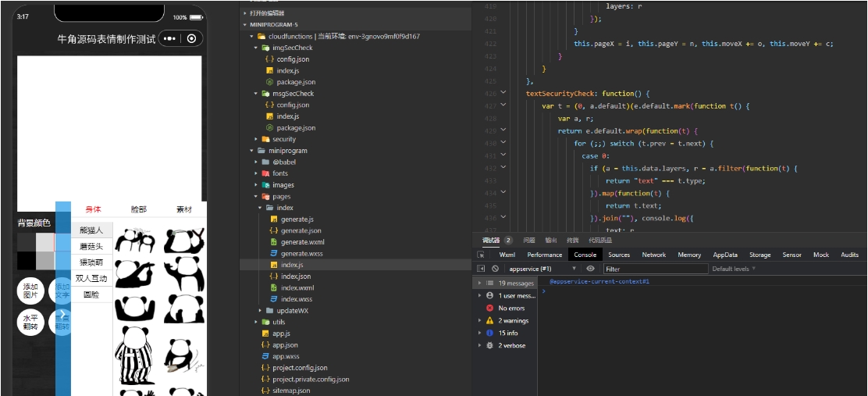Switch to the Network tab
Viewport: 868px width, 396px height.
[653, 255]
